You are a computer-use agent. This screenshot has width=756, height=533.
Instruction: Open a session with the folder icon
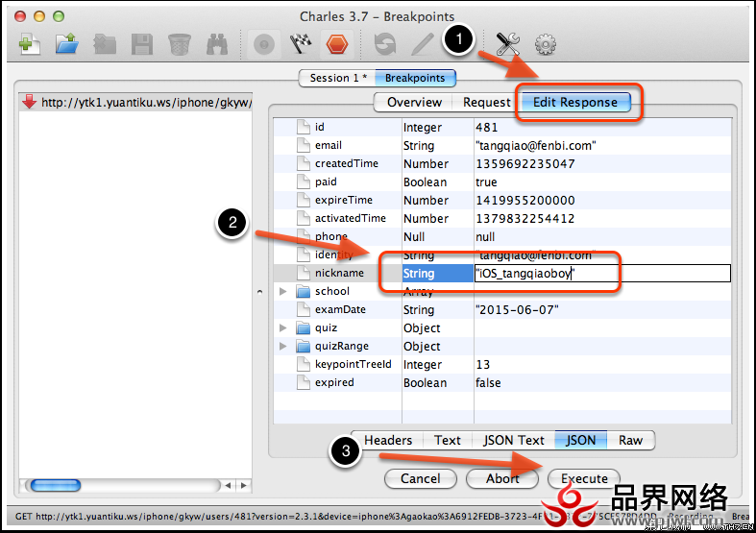pos(66,44)
